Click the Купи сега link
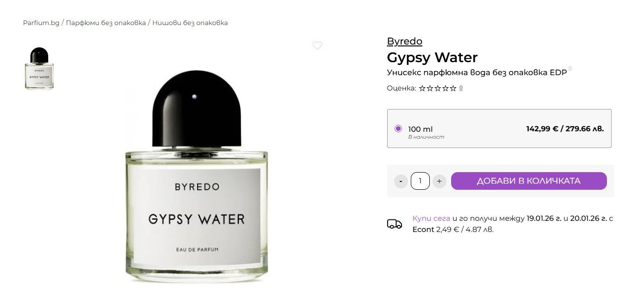This screenshot has width=644, height=296. [431, 218]
